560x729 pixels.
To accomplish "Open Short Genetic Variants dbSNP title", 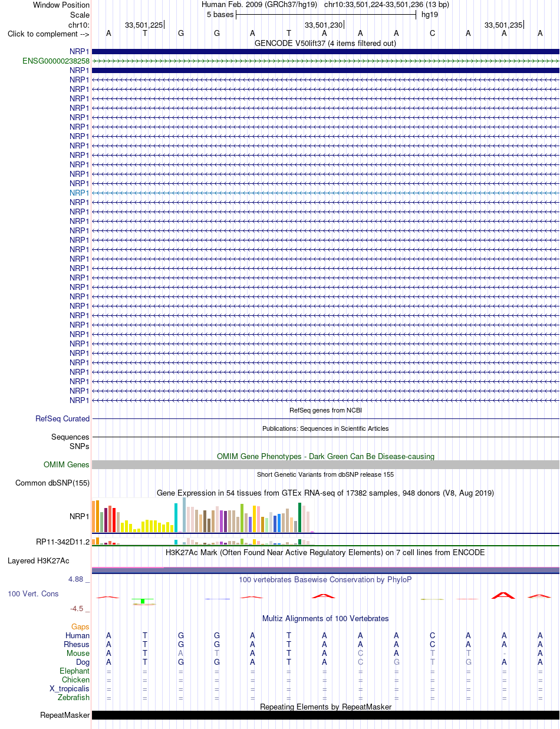I will click(325, 474).
